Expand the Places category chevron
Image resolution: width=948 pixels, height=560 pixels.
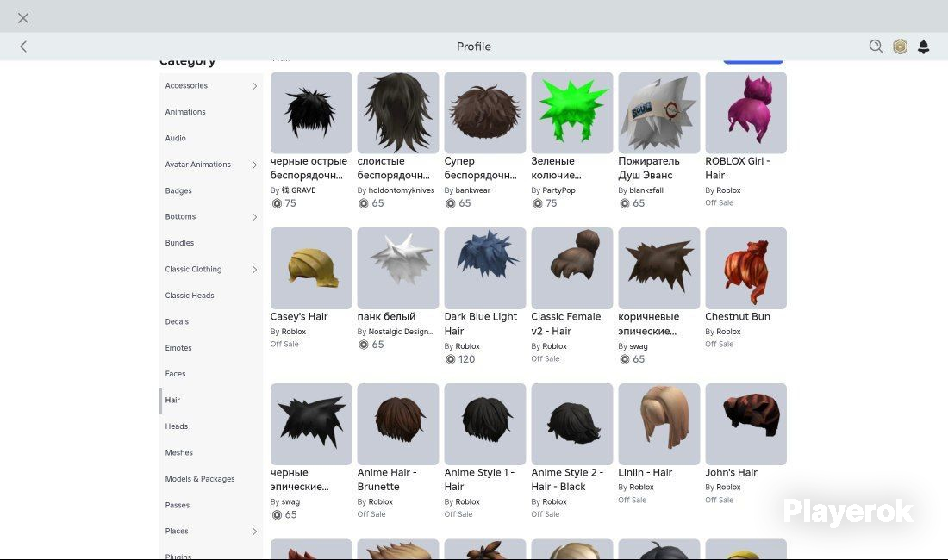[x=254, y=532]
